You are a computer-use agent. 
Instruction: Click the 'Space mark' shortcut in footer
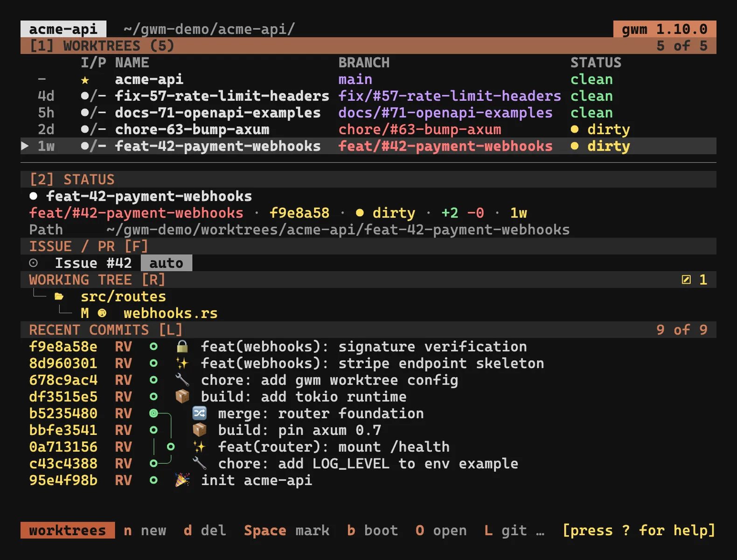pos(287,530)
